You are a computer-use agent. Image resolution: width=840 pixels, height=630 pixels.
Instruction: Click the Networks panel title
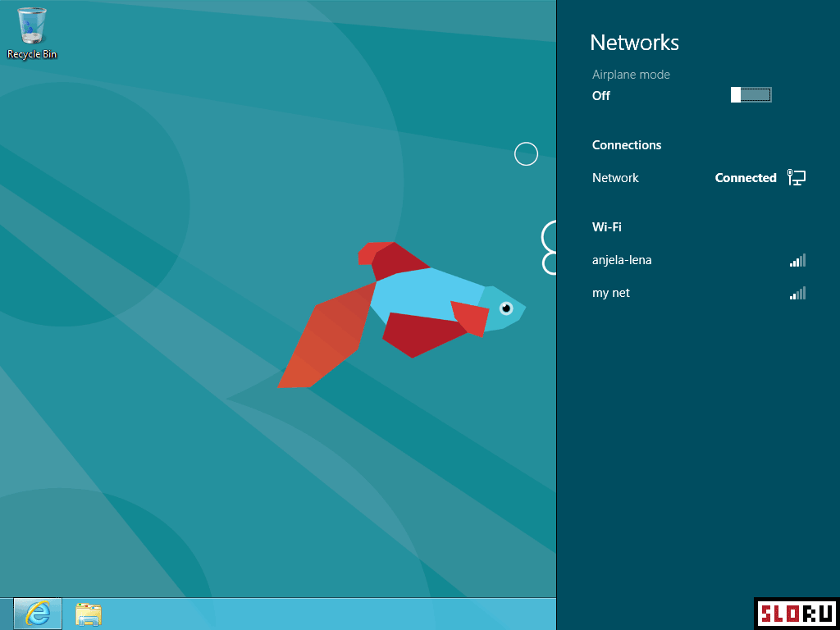[634, 43]
